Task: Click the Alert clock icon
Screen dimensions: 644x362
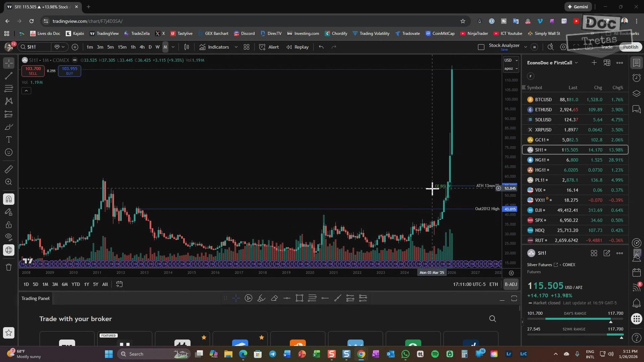Action: 262,47
